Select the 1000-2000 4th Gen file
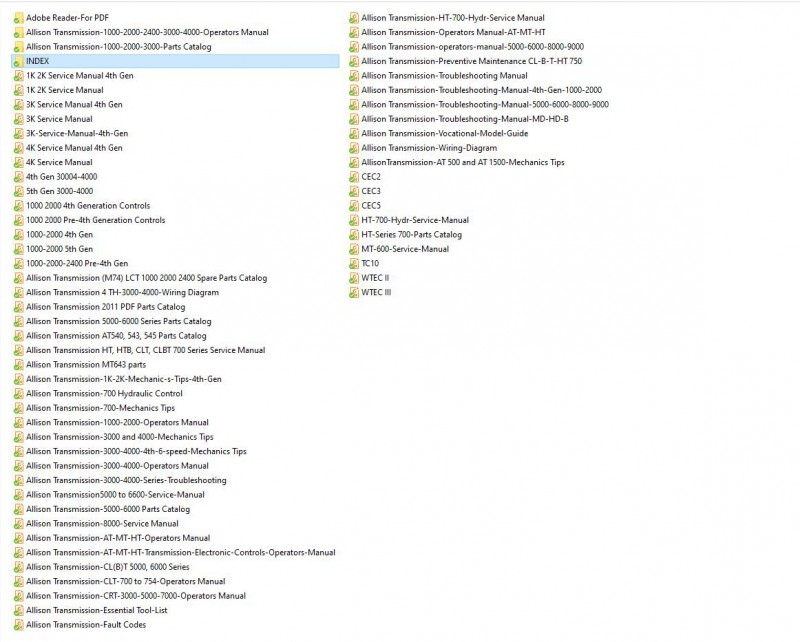 [59, 235]
